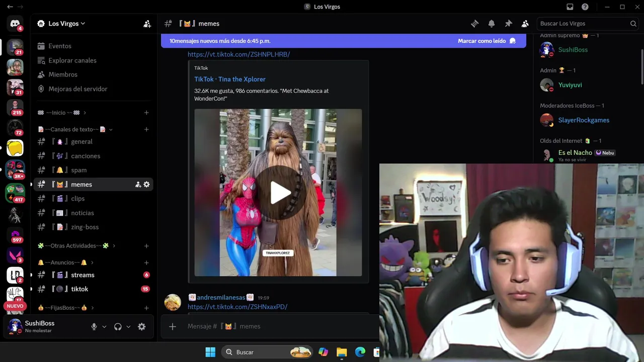The image size is (644, 362).
Task: Open server with 597 badge
Action: tap(15, 234)
